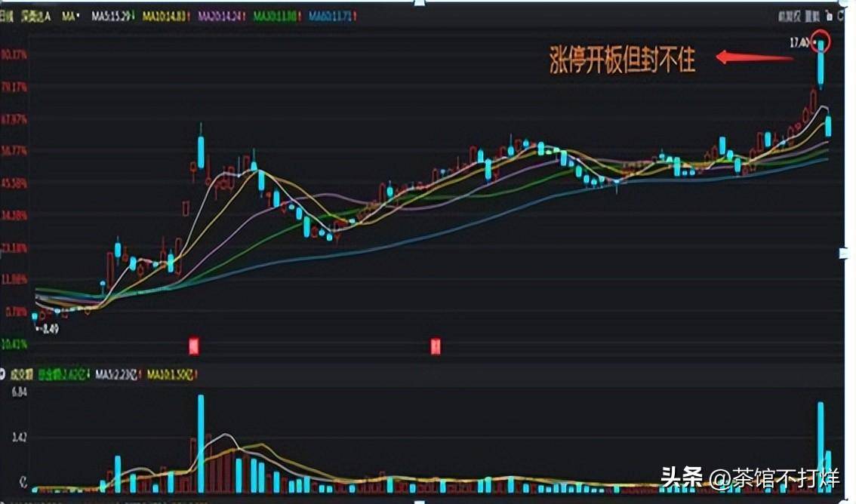Screen dimensions: 856x504
Task: Click the 成交额 volume indicator label
Action: 22,375
